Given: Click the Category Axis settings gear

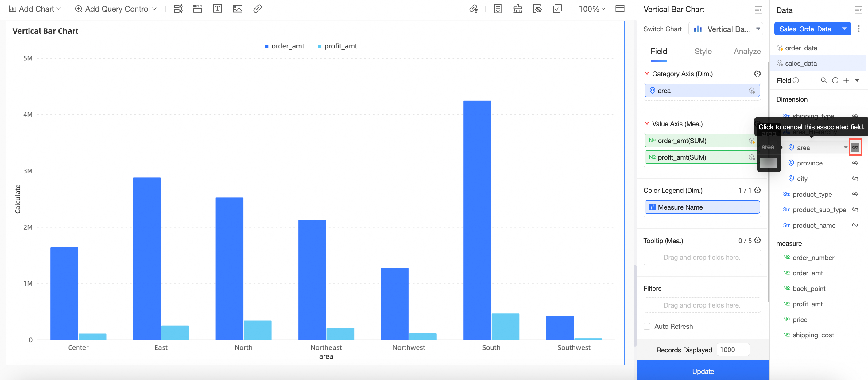Looking at the screenshot, I should (x=757, y=74).
